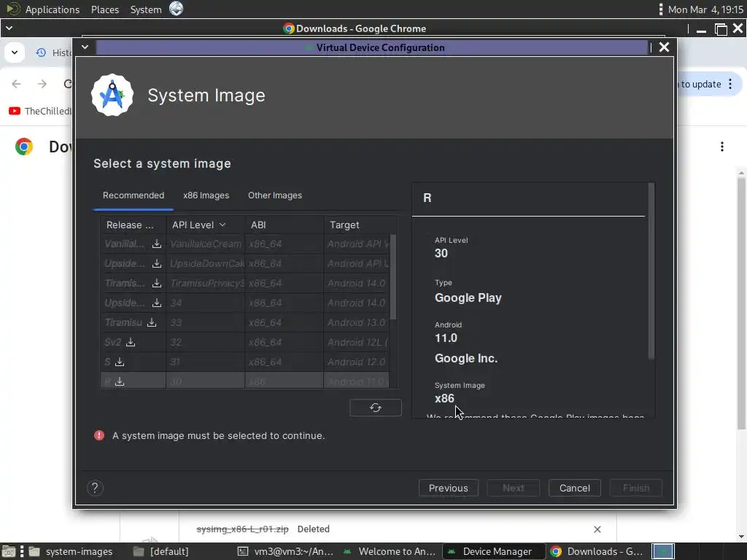This screenshot has width=747, height=560.
Task: Click the workspace switcher in panel
Action: coord(662,551)
